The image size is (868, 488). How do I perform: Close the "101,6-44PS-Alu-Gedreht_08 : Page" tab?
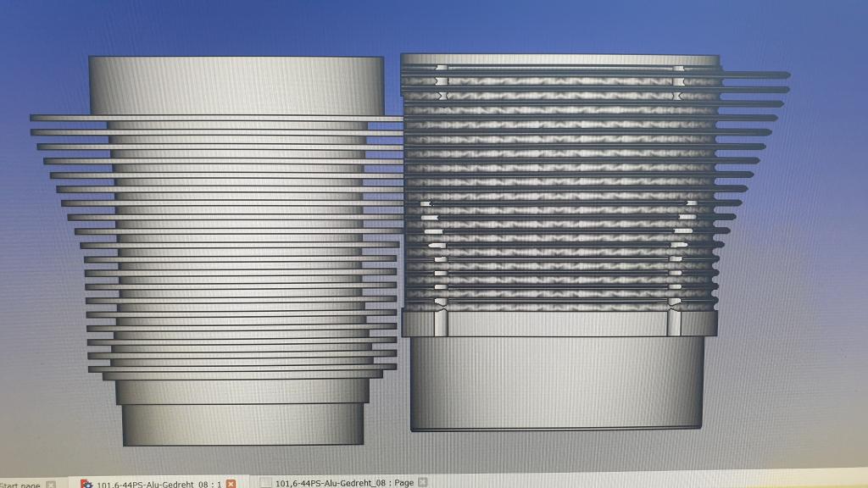point(423,482)
